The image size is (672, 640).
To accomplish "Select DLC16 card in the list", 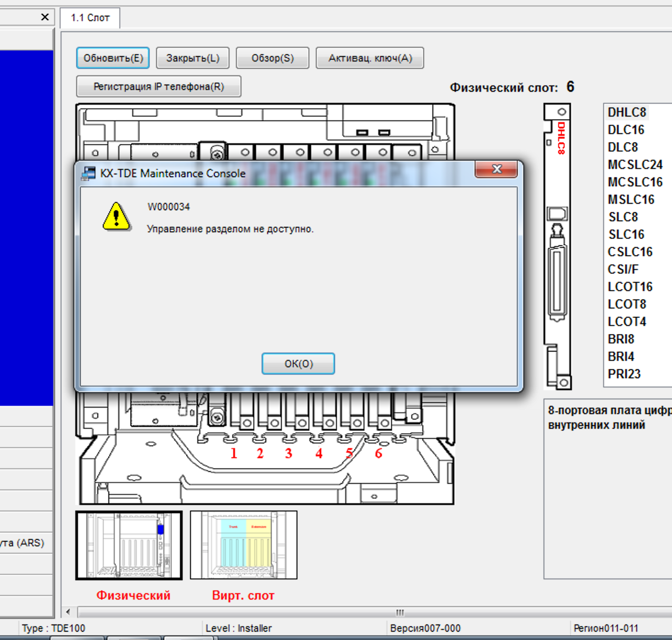I will coord(626,130).
